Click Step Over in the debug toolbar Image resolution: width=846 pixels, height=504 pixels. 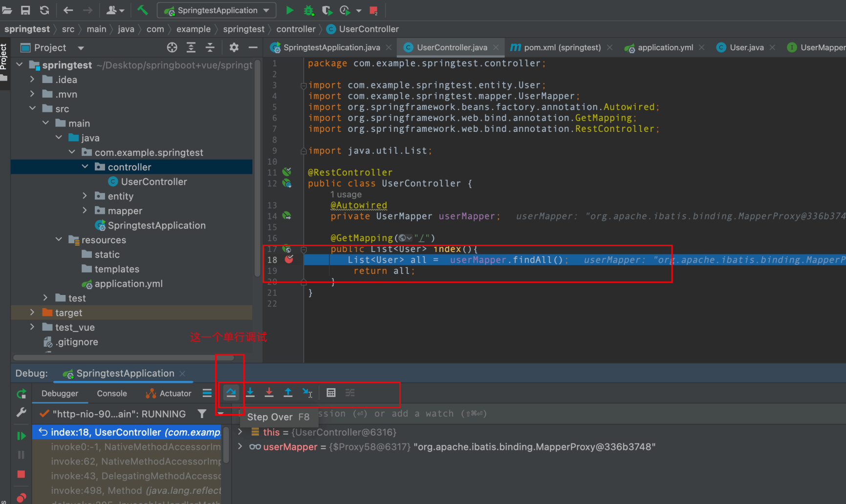click(x=231, y=393)
